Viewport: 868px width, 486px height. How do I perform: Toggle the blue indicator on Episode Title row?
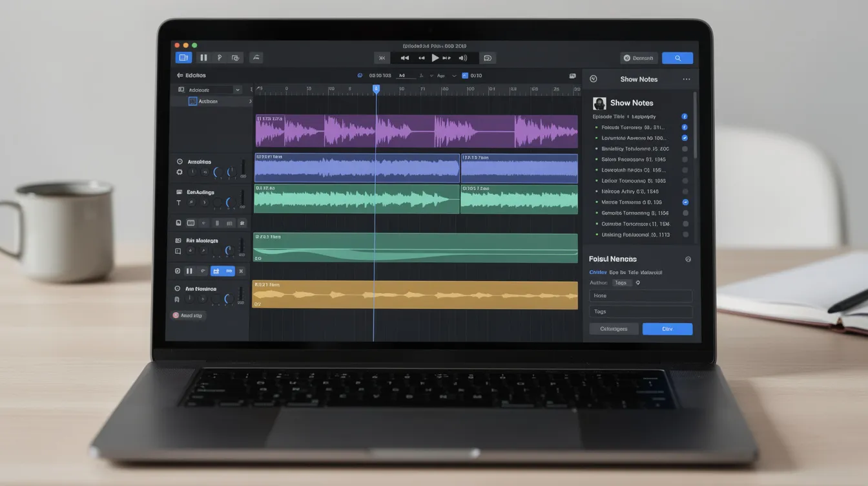[x=685, y=116]
